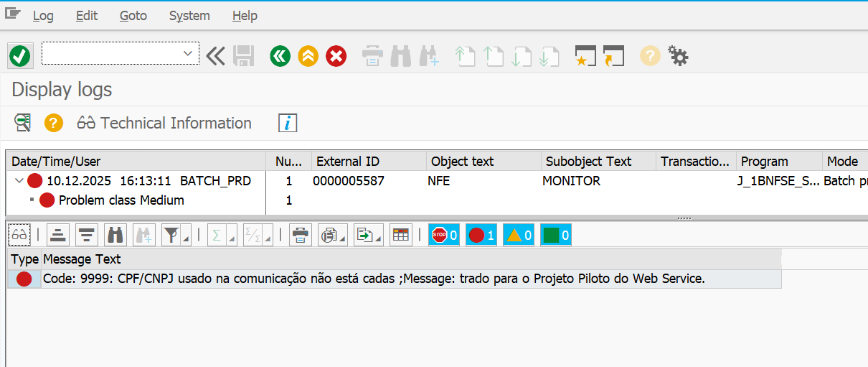Open the Goto menu

click(133, 15)
